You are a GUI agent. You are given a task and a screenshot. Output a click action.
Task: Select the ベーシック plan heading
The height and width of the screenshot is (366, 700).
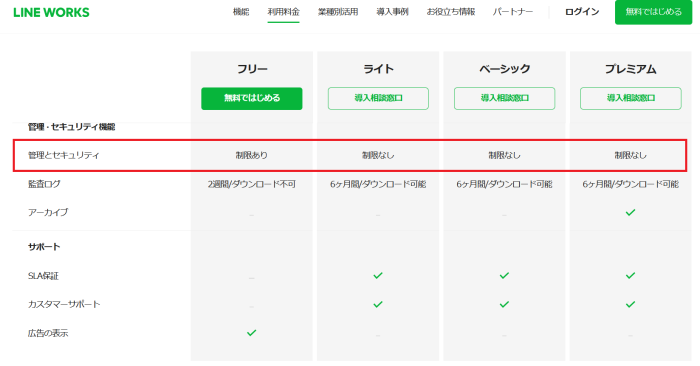click(504, 69)
